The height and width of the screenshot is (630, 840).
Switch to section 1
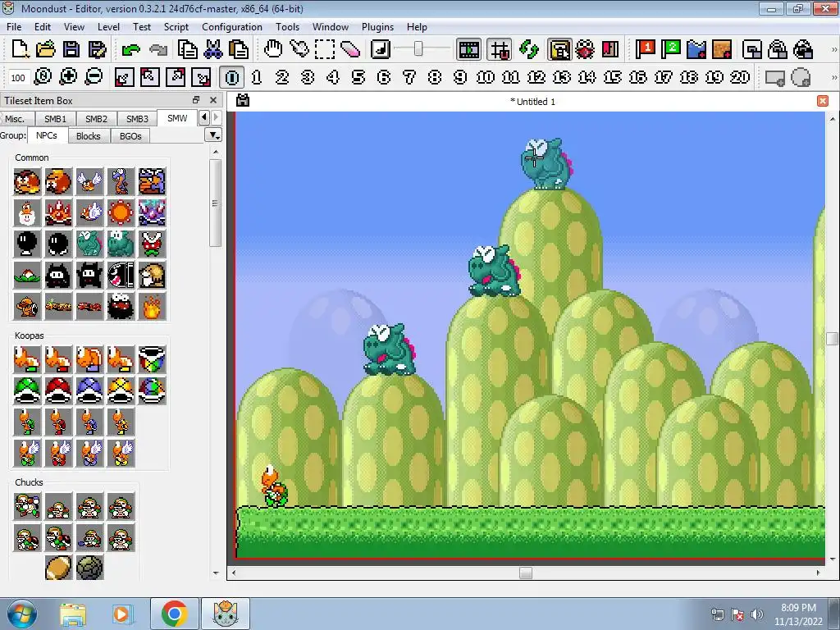point(257,78)
